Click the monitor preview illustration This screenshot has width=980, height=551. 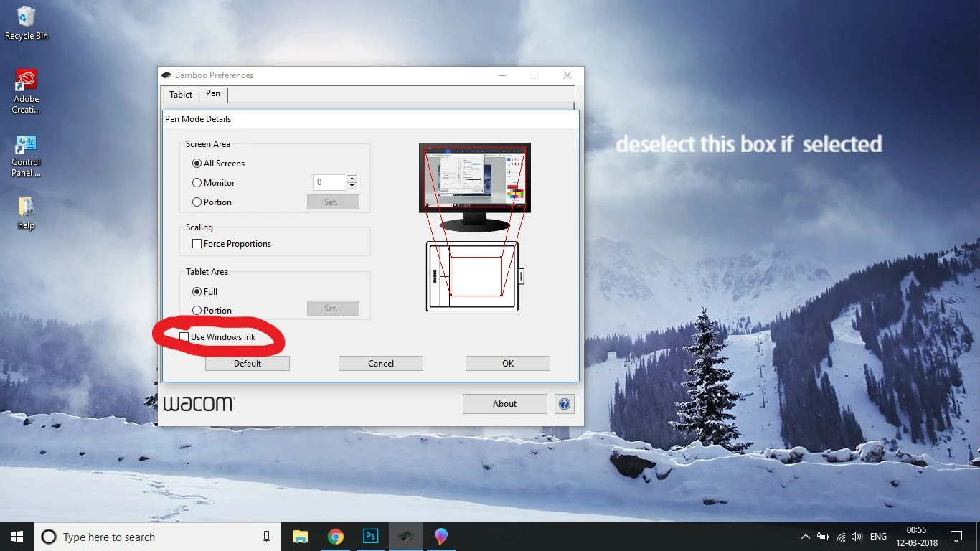pyautogui.click(x=475, y=187)
